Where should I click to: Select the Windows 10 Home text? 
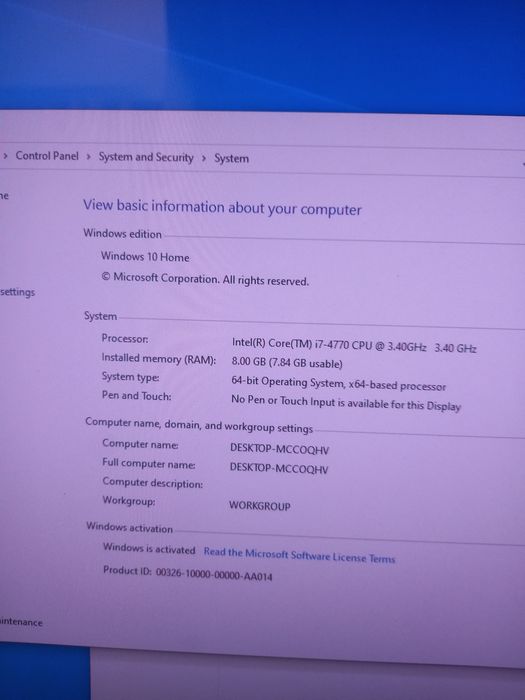tap(145, 257)
